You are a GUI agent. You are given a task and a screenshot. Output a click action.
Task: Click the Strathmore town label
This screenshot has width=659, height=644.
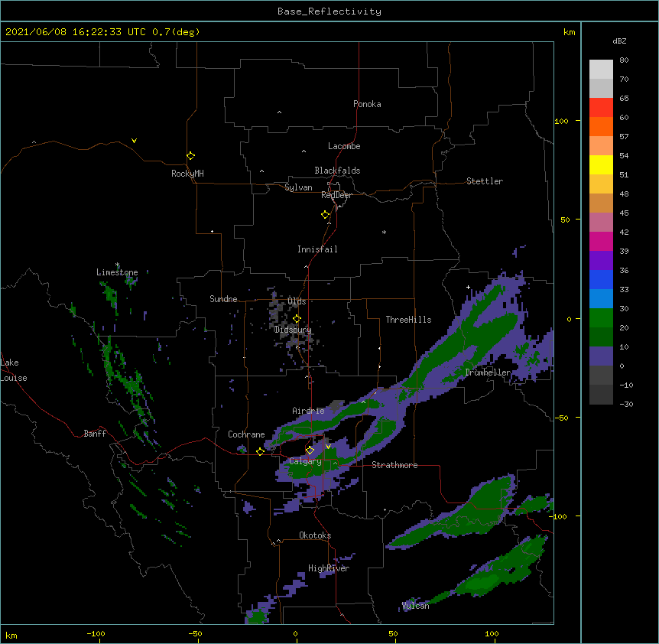click(x=394, y=465)
